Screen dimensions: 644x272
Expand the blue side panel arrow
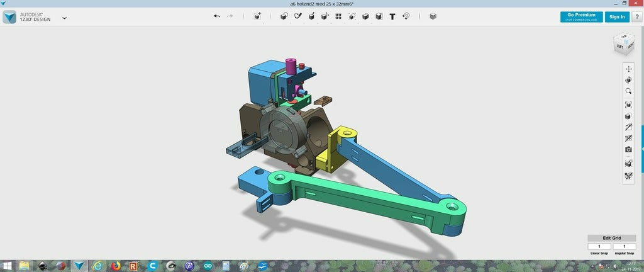click(x=642, y=149)
